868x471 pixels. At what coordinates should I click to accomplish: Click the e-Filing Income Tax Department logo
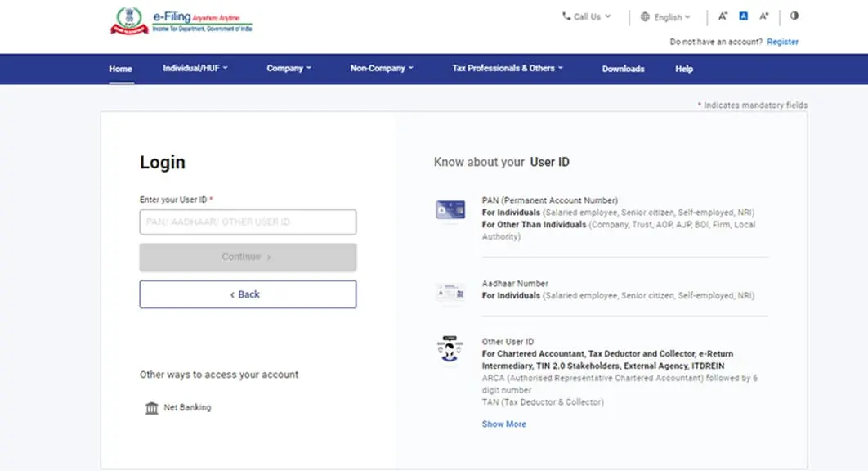click(x=181, y=21)
